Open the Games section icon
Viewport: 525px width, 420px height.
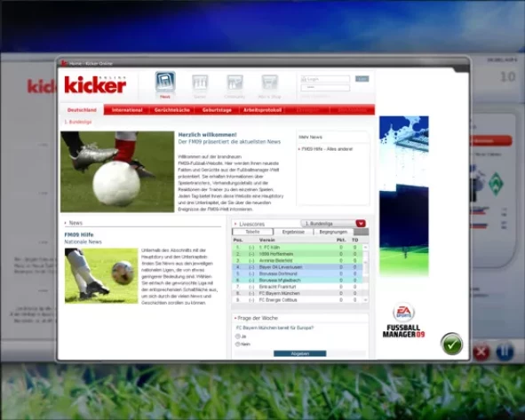[x=200, y=83]
